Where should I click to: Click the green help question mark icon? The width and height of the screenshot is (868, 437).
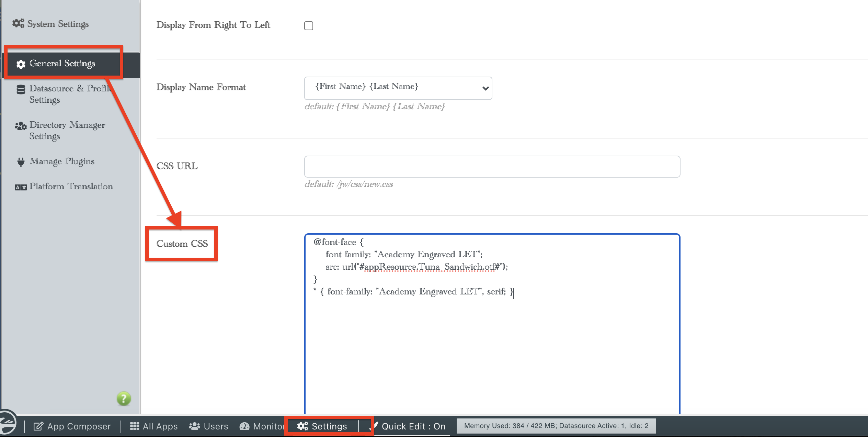pos(124,399)
